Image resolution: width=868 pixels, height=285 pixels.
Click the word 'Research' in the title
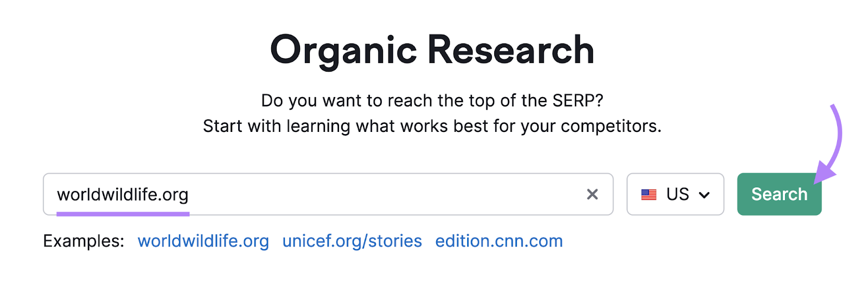510,50
